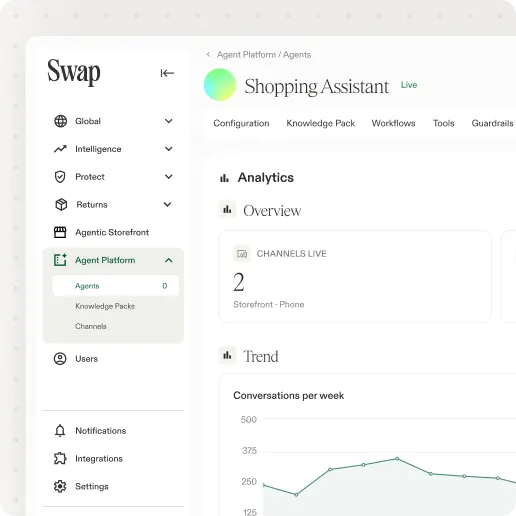Click the Trend heading
The width and height of the screenshot is (516, 516).
[x=261, y=356]
